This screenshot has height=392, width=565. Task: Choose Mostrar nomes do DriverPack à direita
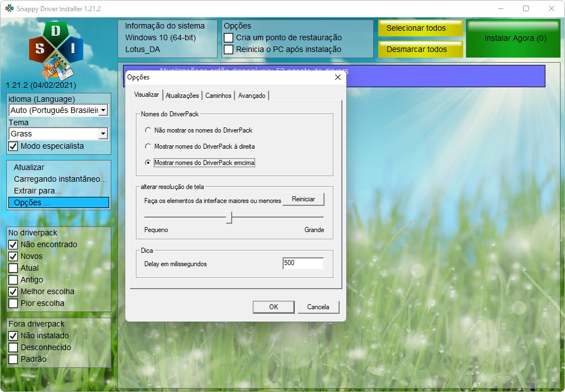148,147
